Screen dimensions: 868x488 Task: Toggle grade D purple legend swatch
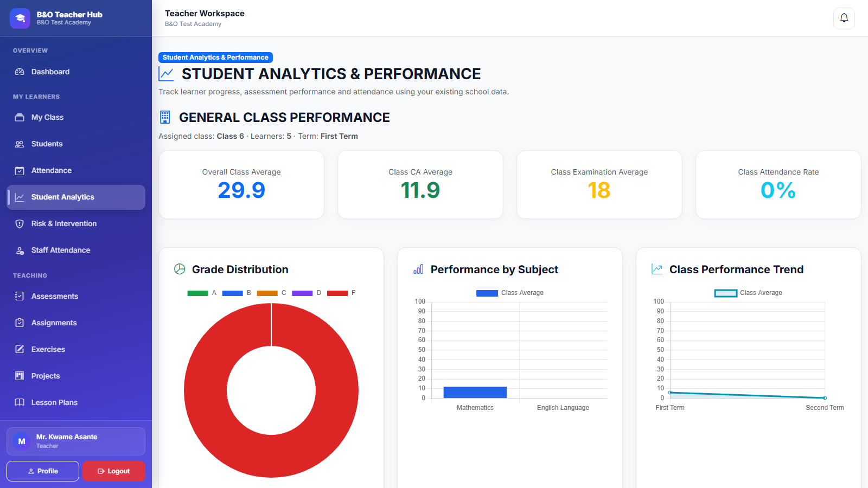point(302,293)
